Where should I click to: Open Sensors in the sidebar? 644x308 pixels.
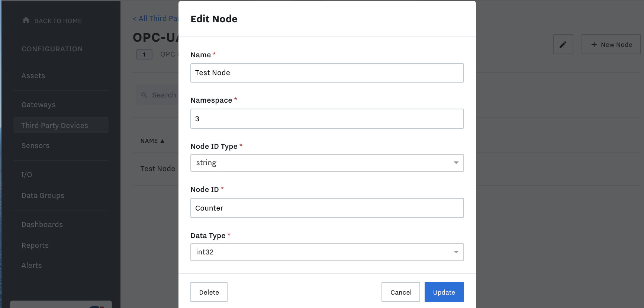[x=35, y=146]
